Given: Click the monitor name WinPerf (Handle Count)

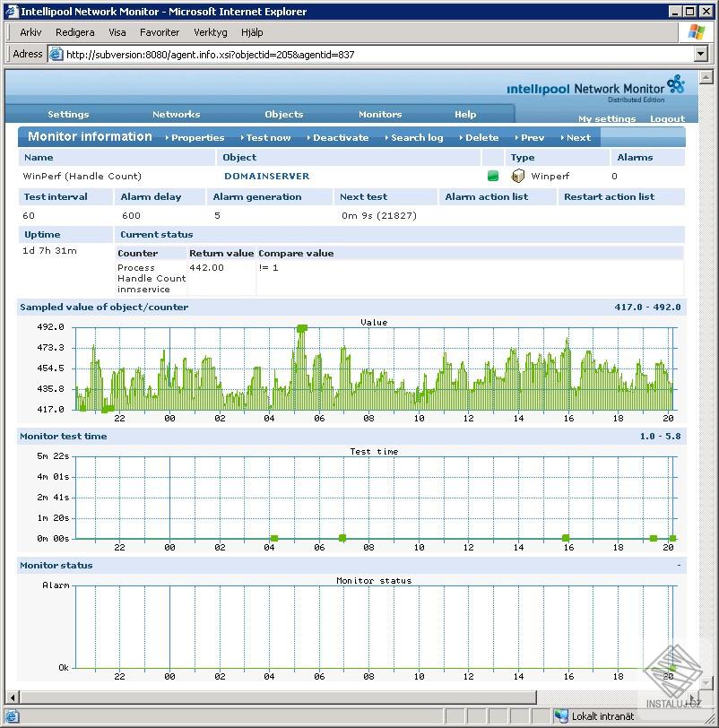Looking at the screenshot, I should (82, 176).
